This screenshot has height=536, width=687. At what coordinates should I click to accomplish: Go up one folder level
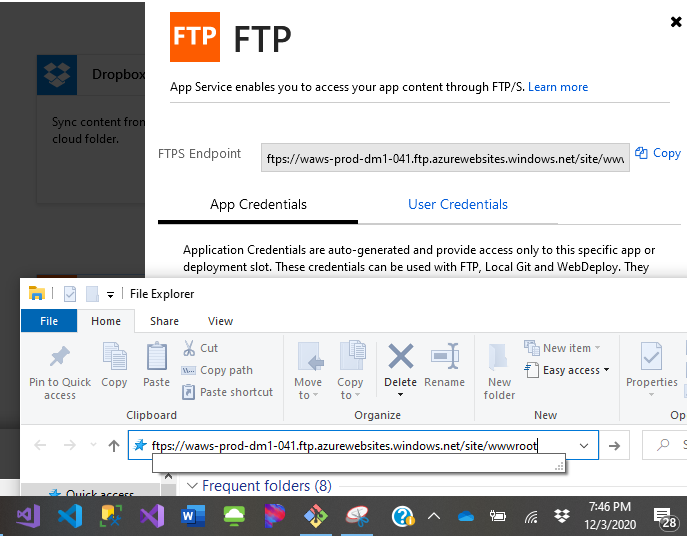coord(114,446)
